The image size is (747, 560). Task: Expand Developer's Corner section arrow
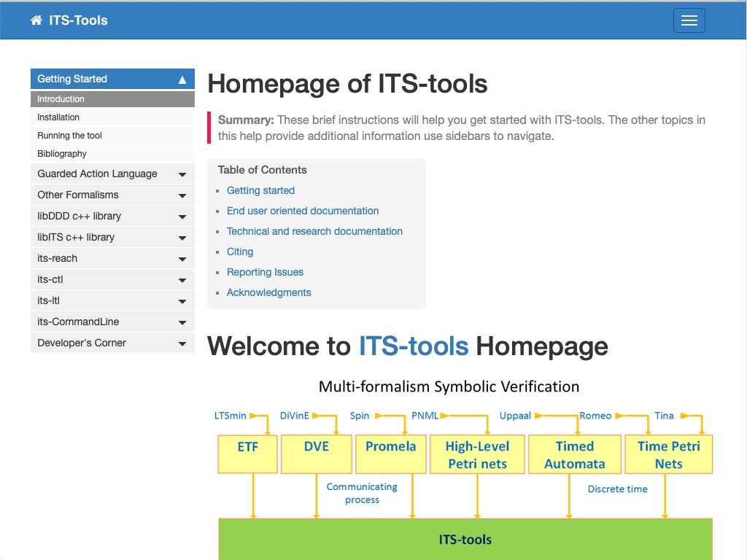click(182, 344)
